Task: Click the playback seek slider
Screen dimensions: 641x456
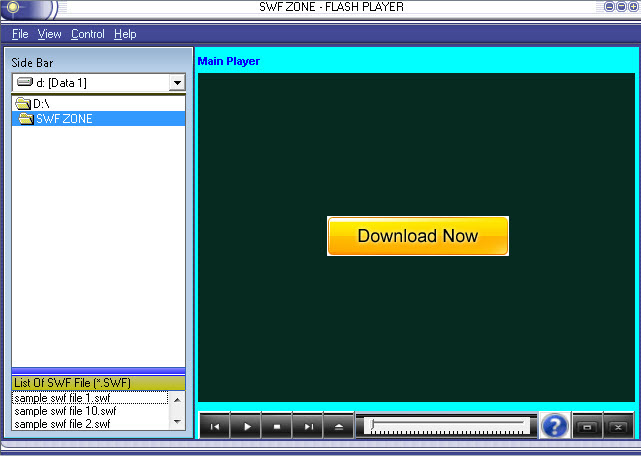Action: click(x=447, y=426)
